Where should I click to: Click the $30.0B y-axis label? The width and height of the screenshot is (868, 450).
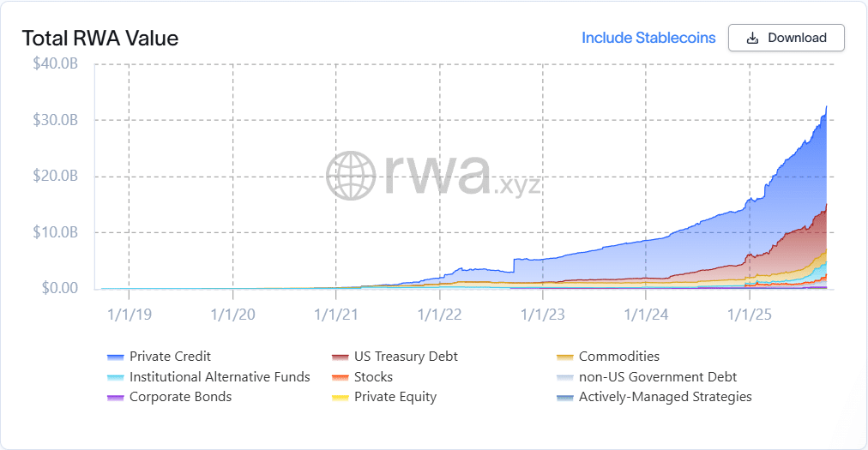[55, 120]
